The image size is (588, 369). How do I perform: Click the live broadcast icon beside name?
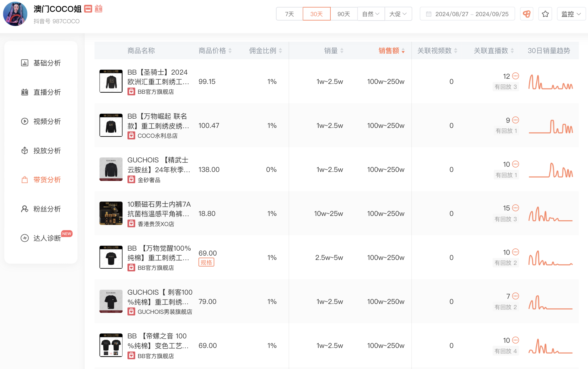coord(98,9)
